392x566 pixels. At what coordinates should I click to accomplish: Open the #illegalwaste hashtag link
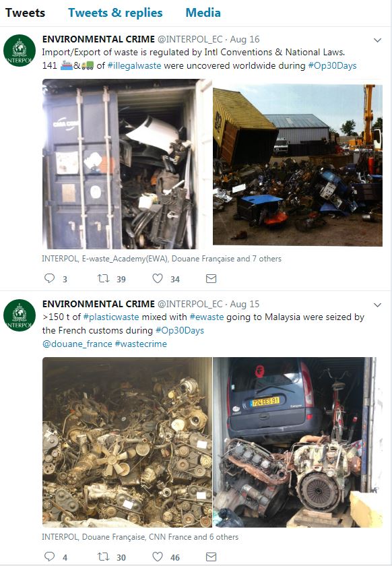pos(134,66)
